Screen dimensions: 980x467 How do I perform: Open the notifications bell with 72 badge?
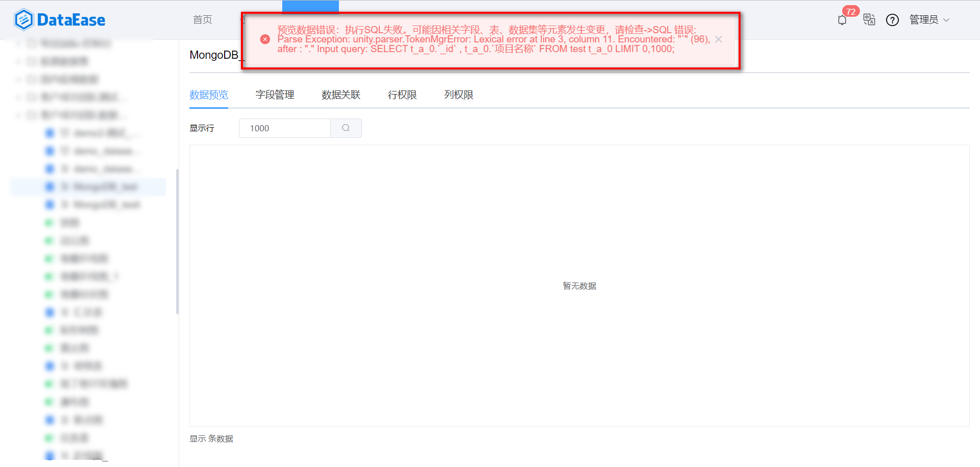(842, 20)
